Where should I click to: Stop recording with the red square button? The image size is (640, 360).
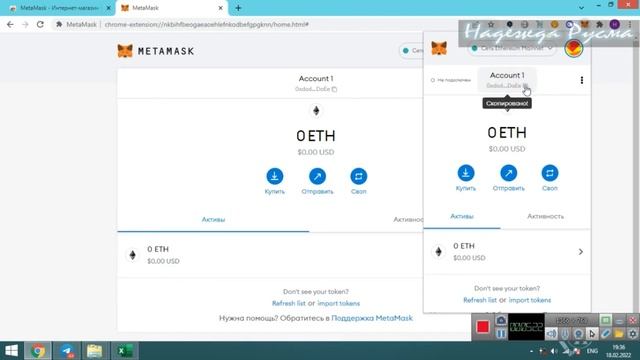(x=483, y=327)
